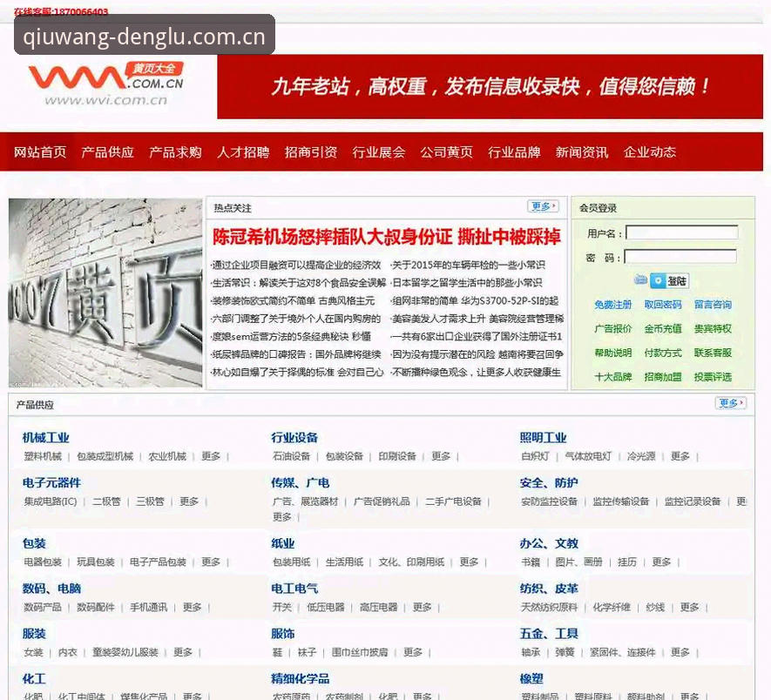The width and height of the screenshot is (771, 700).
Task: Click the 石油设备 subcategory
Action: [292, 456]
